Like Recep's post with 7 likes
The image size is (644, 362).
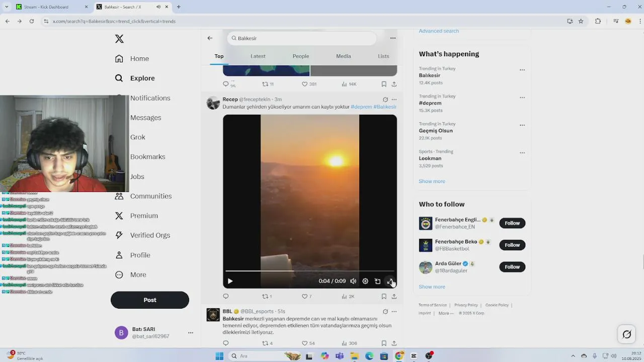306,296
